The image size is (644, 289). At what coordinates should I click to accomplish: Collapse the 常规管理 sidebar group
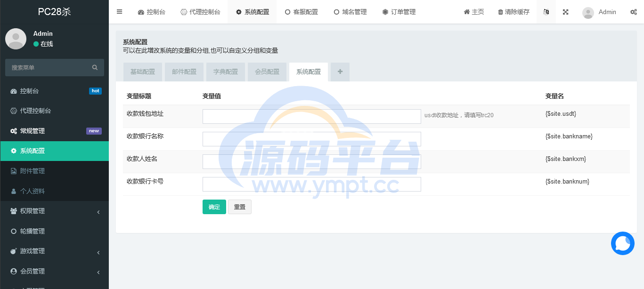click(x=54, y=131)
